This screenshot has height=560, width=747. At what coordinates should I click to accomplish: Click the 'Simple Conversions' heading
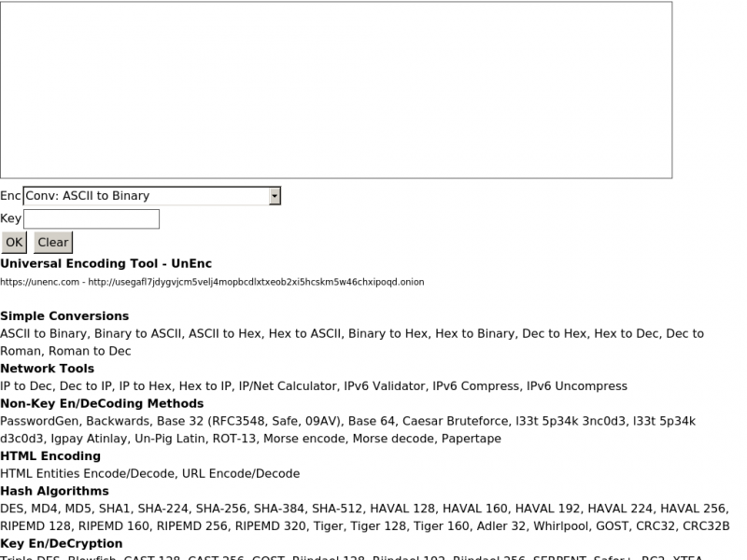click(64, 316)
